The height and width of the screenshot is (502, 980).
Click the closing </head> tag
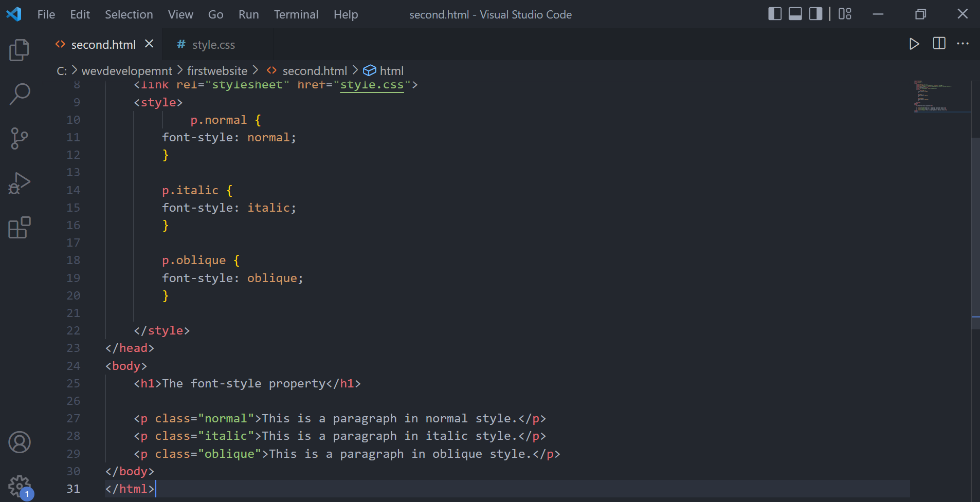click(x=130, y=348)
